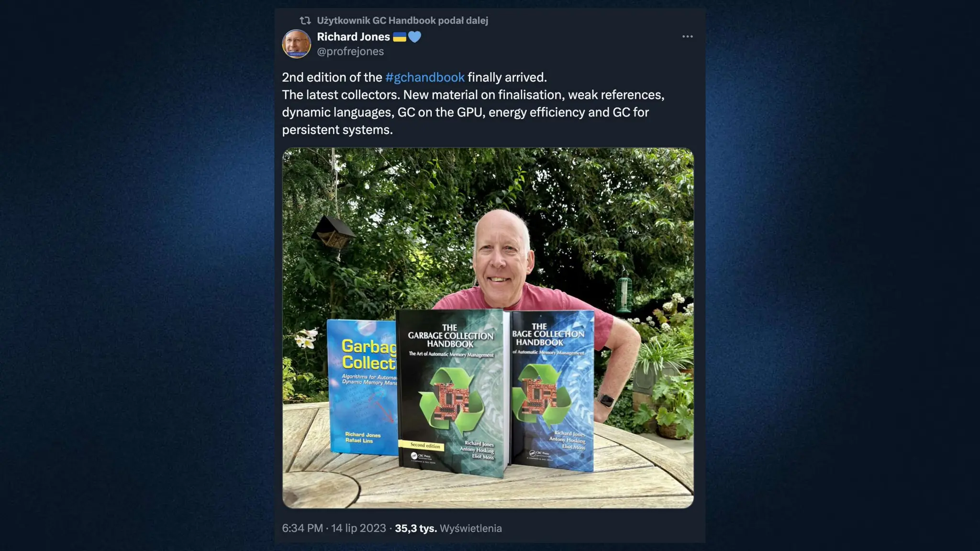Click the blue heart emoji beside name
The width and height of the screenshot is (980, 551).
pos(414,37)
